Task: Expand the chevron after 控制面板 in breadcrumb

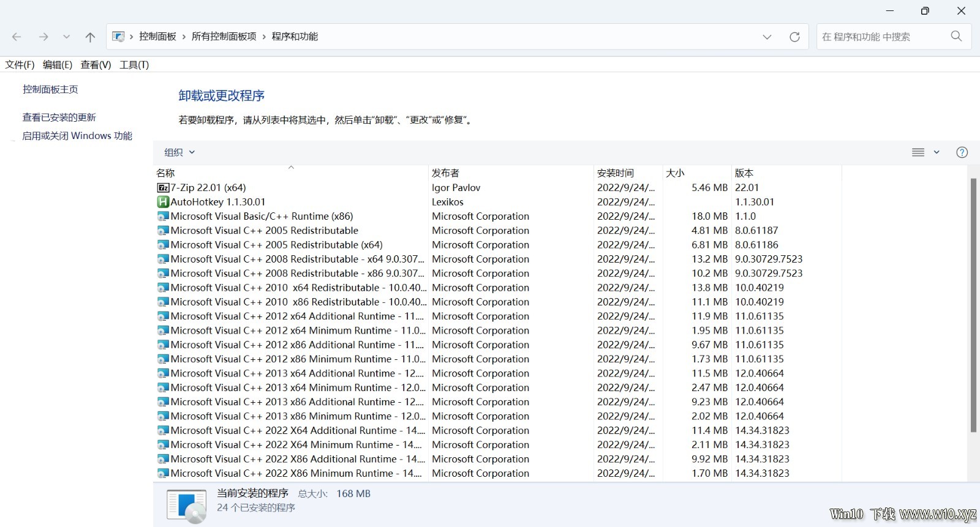Action: (x=184, y=37)
